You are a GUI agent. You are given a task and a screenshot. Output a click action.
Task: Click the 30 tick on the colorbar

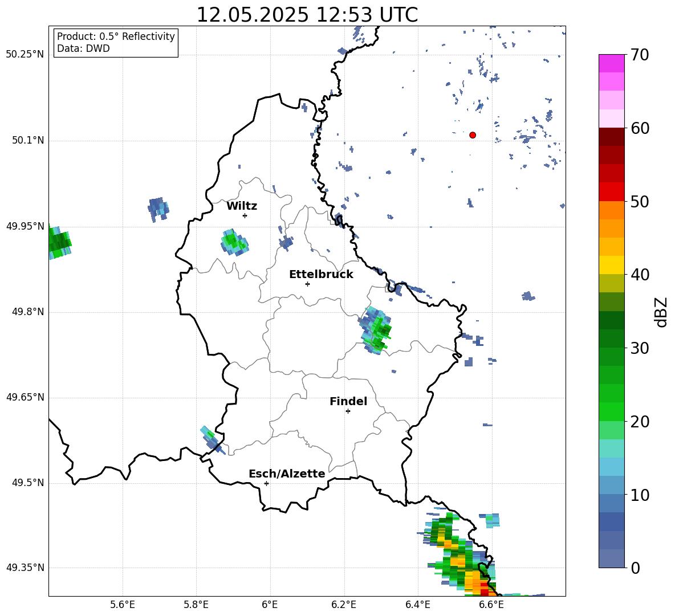coord(640,348)
